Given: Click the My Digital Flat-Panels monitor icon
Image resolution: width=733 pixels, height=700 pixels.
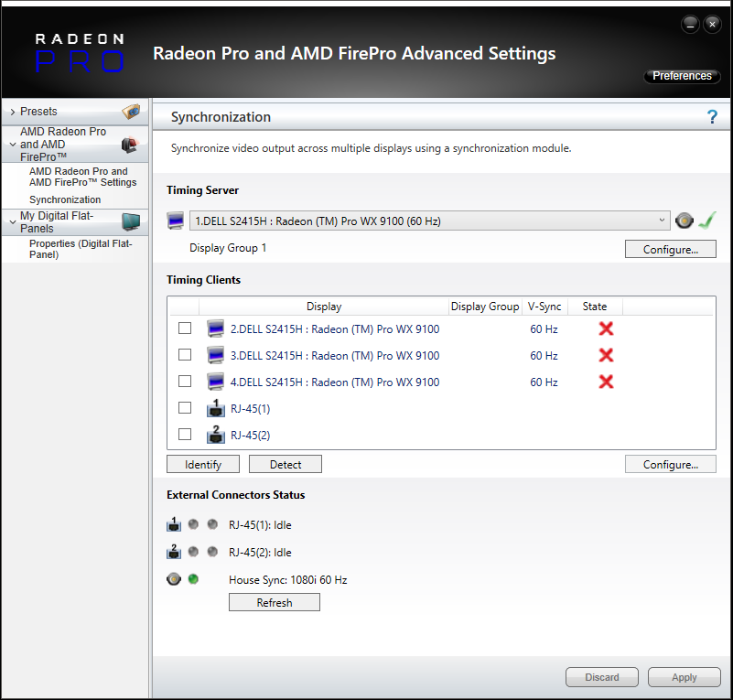Looking at the screenshot, I should coord(132,221).
